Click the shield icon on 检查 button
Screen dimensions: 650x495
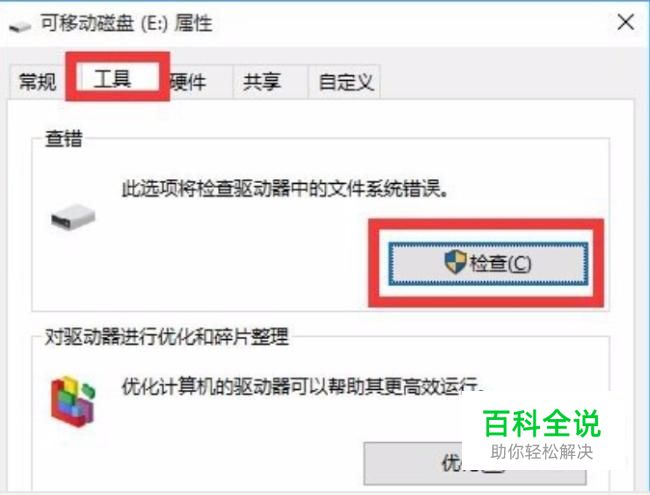(x=455, y=262)
